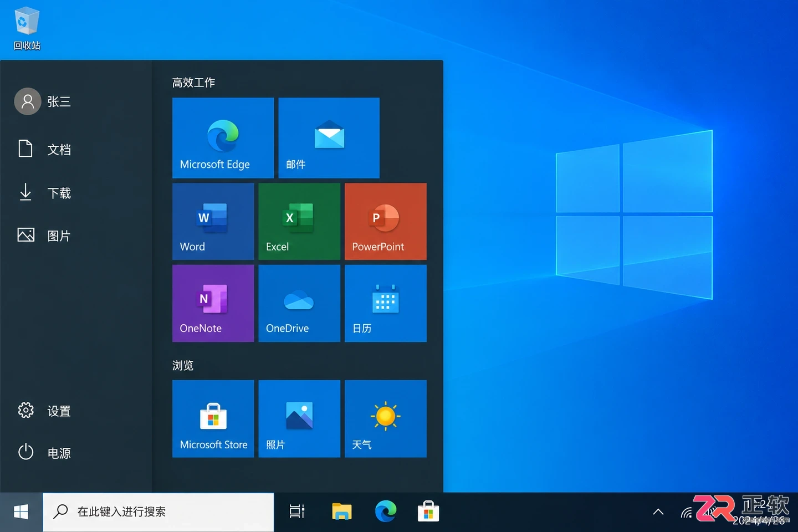Screen dimensions: 798x532
Task: Open the OneDrive tile
Action: click(299, 303)
